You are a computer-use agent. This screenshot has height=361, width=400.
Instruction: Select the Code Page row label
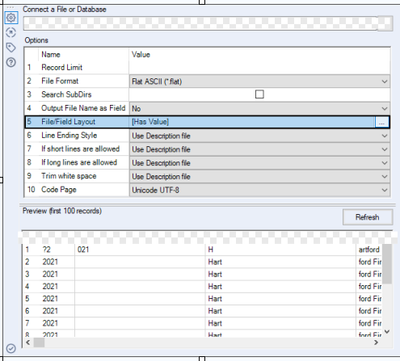[x=59, y=190]
